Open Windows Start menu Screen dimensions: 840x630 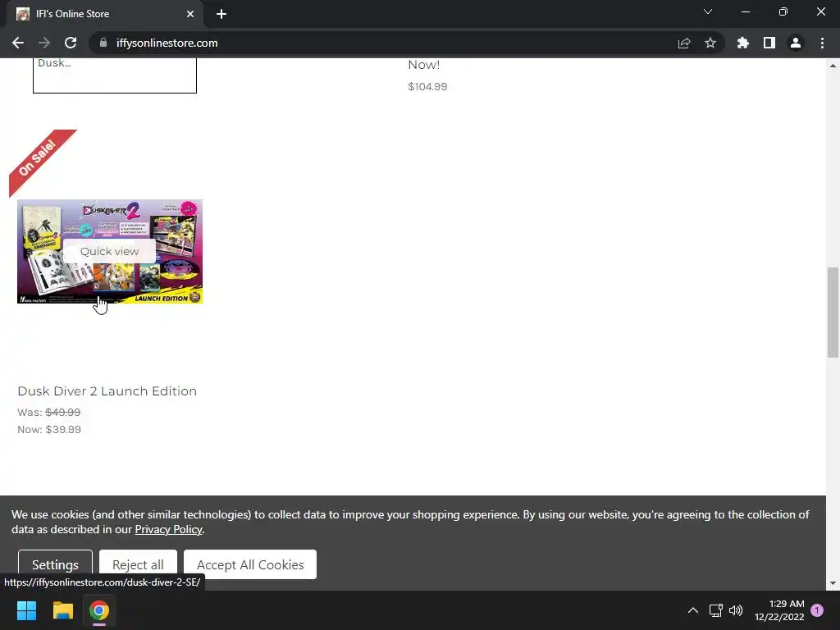(26, 610)
